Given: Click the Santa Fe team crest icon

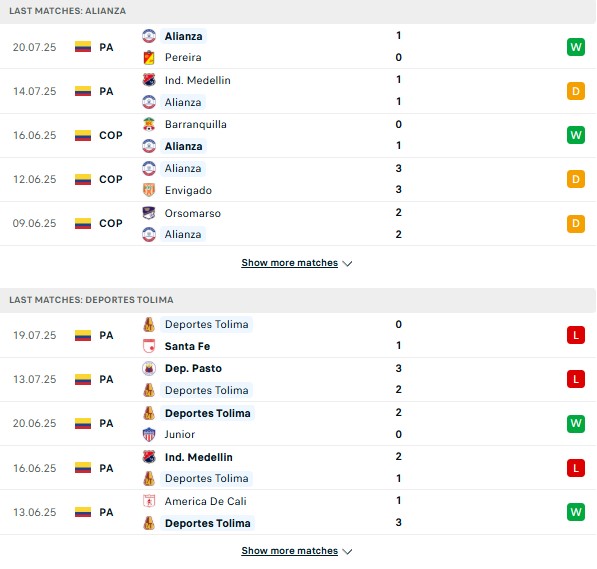Looking at the screenshot, I should [x=149, y=346].
